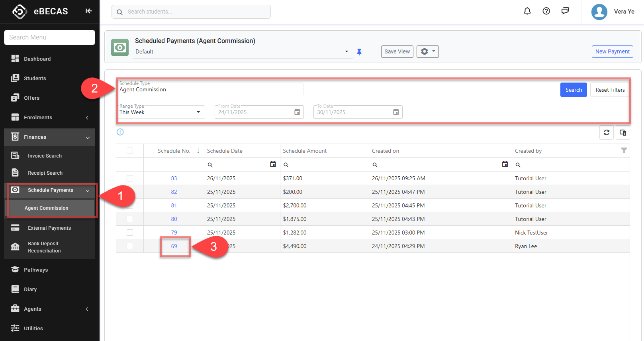Open the From Date calendar picker
644x341 pixels.
[x=297, y=112]
